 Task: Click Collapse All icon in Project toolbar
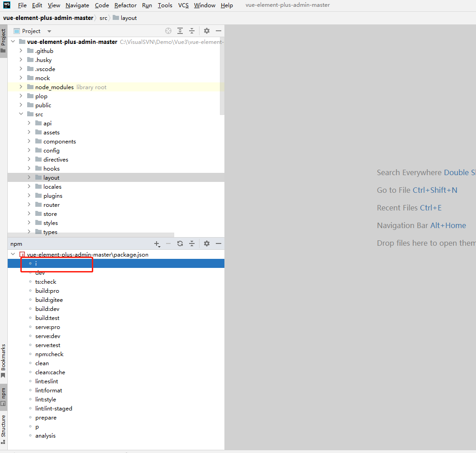[192, 31]
